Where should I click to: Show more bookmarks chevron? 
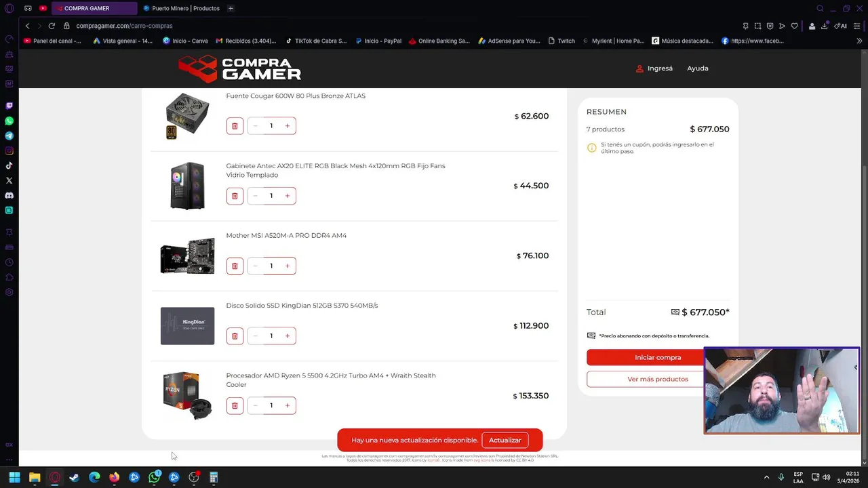[x=860, y=41]
